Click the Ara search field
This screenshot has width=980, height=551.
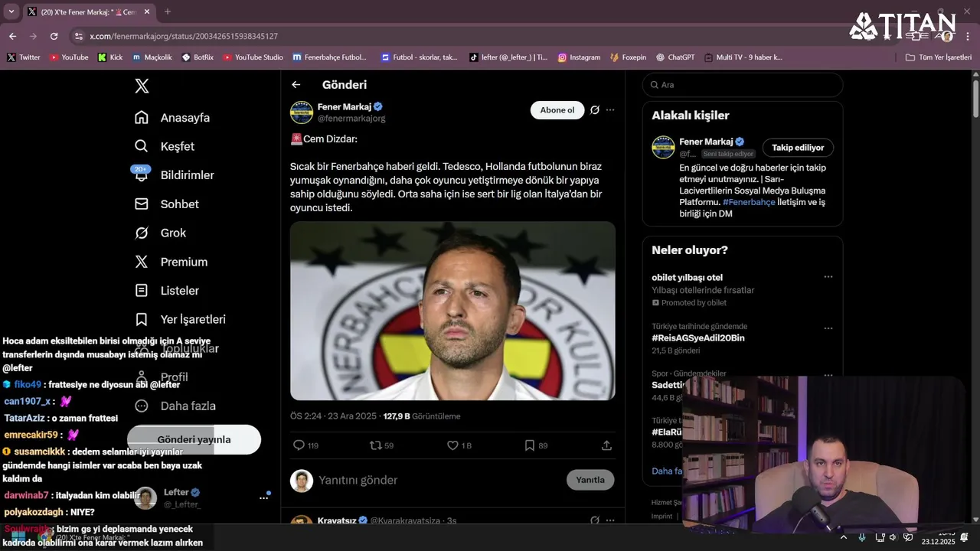click(x=743, y=85)
